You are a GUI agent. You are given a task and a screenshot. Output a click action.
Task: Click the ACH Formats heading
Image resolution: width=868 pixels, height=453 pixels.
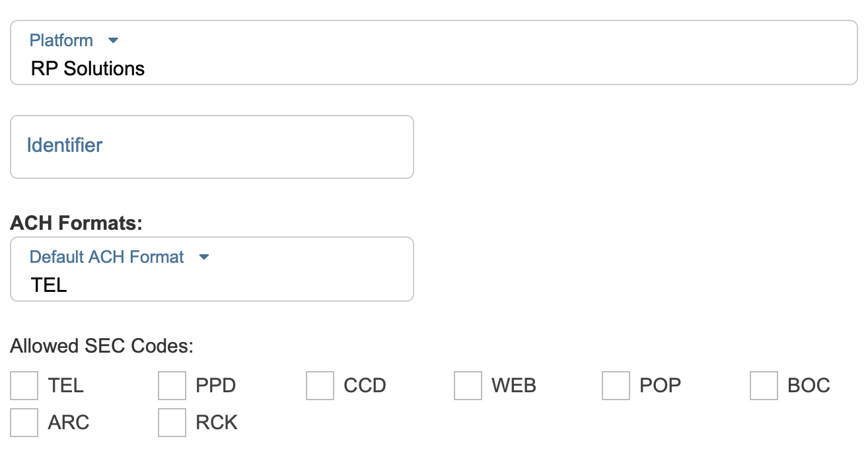(77, 223)
